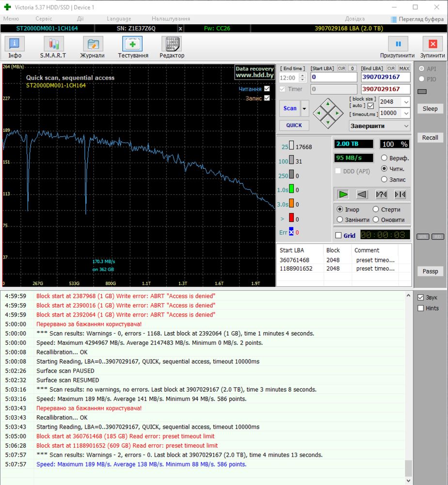The image size is (448, 485).
Task: Click the Victoria green cross app icon
Action: [7, 7]
